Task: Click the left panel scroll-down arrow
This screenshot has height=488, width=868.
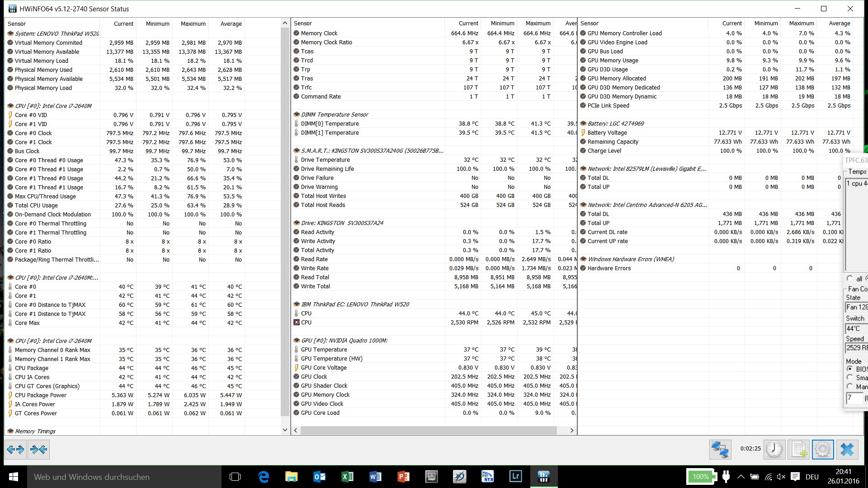Action: (x=285, y=430)
